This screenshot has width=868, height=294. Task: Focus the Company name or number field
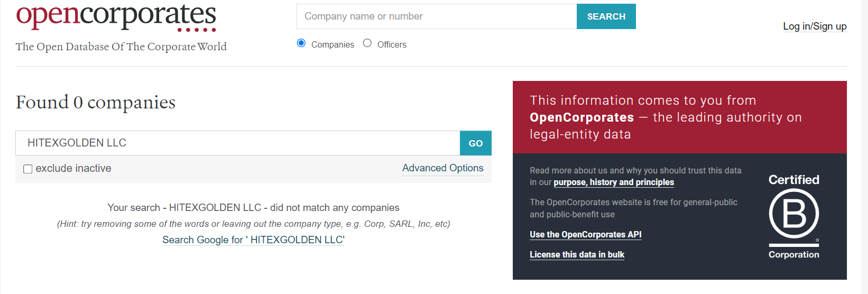437,16
